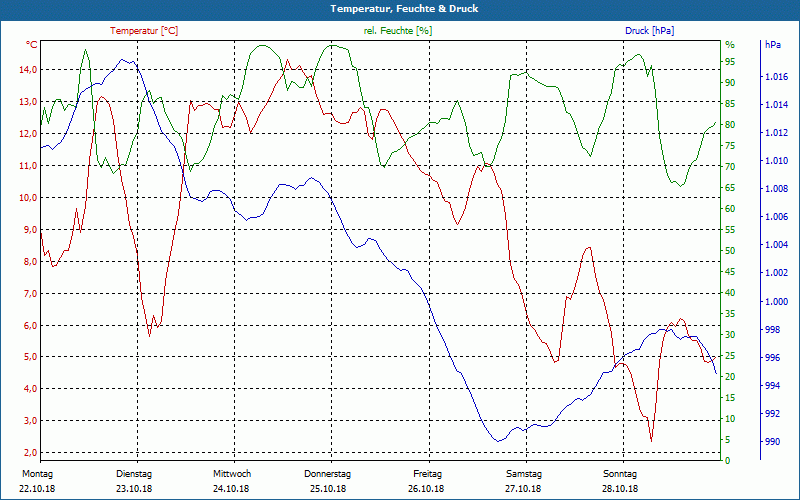Click the '5,0' temperature axis value
The height and width of the screenshot is (500, 800).
coord(30,357)
